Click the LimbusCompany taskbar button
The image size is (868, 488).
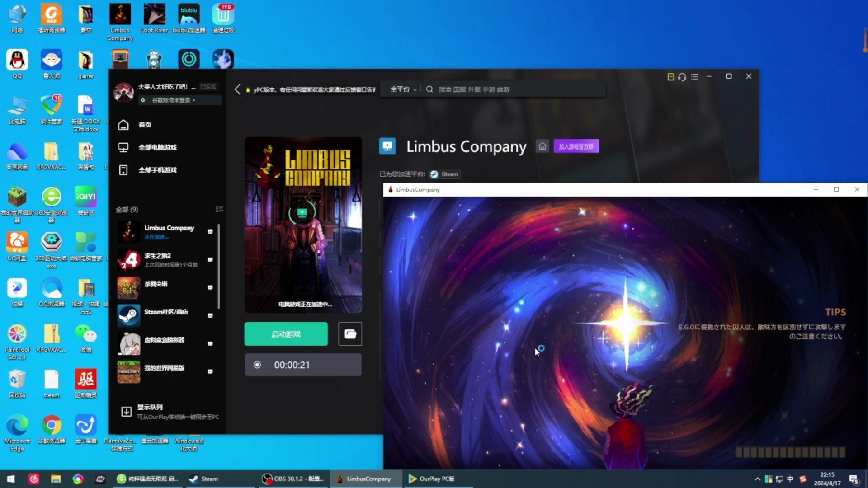click(x=365, y=479)
